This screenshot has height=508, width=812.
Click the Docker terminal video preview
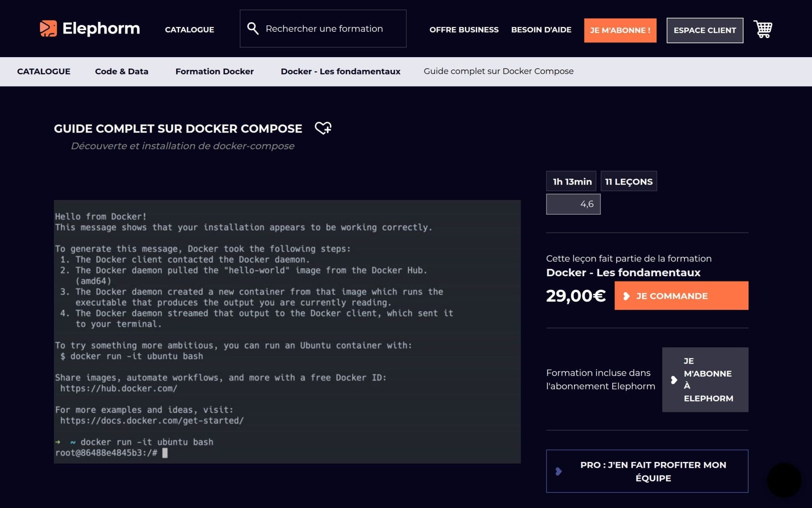click(x=287, y=331)
